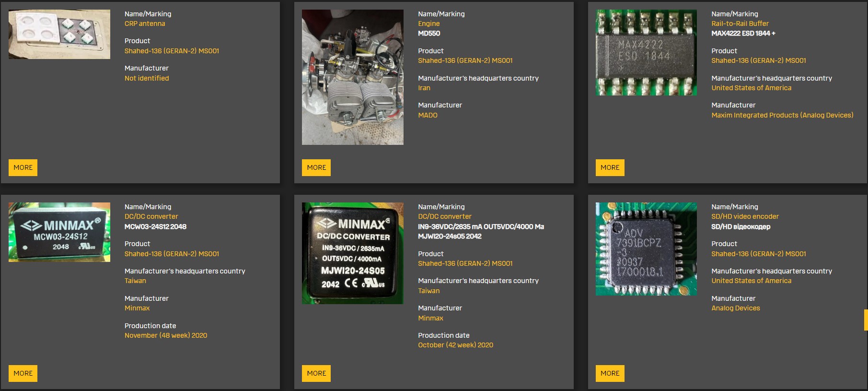
Task: View the Minmax MJWI20-24S05 converter photo
Action: pos(353,253)
